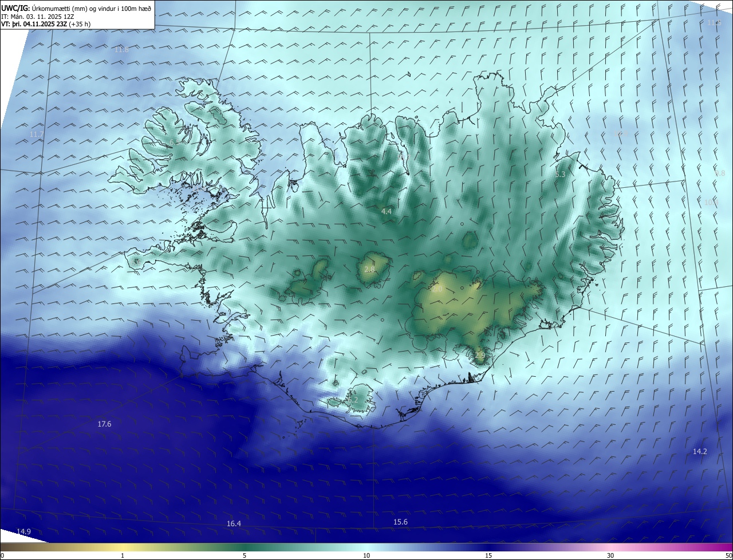Click the 4.4 value label on land
The height and width of the screenshot is (560, 733).
click(387, 211)
